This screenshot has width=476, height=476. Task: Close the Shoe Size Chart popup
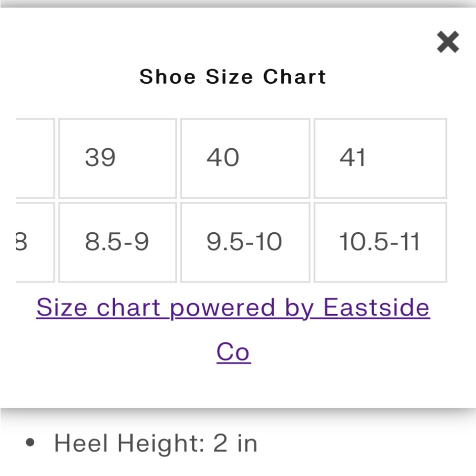click(448, 42)
